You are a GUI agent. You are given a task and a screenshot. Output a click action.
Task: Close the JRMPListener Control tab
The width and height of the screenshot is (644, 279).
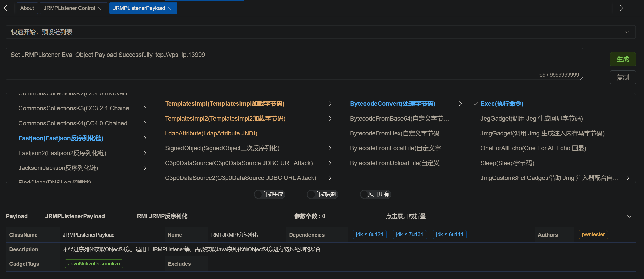100,8
